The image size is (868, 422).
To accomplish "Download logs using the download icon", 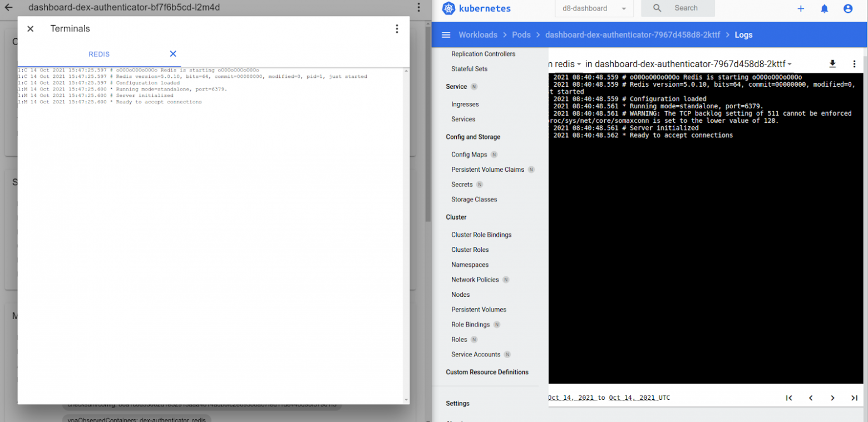I will tap(832, 64).
